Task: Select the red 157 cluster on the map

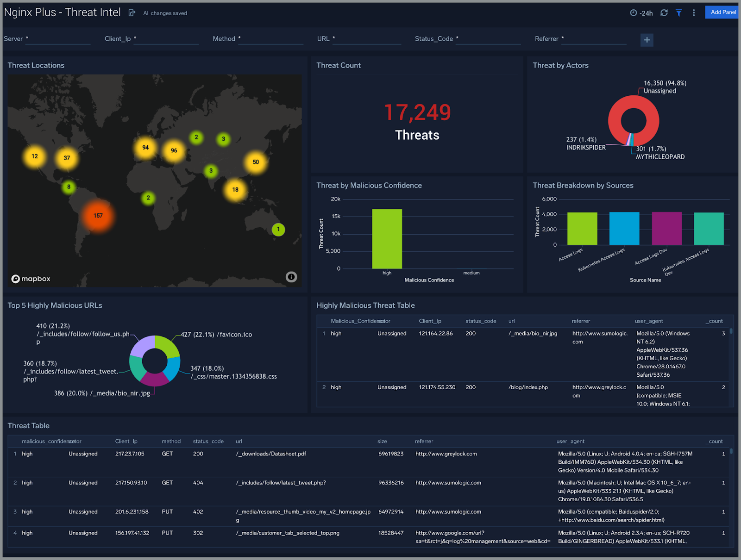Action: point(98,216)
